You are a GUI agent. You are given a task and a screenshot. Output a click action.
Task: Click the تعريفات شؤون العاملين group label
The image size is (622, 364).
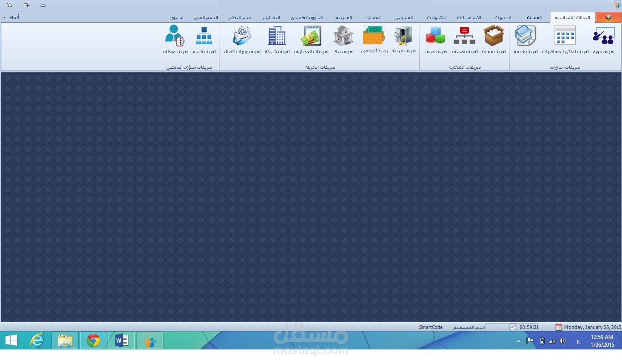[x=189, y=67]
